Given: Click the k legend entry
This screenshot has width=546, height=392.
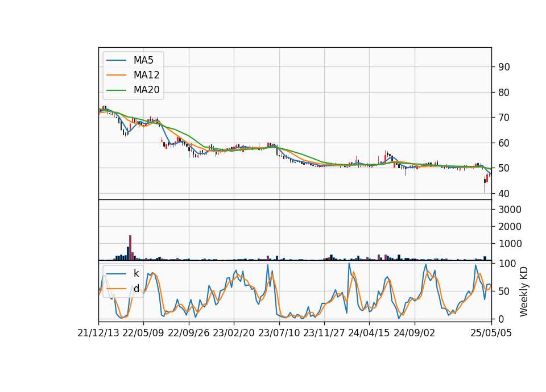Looking at the screenshot, I should pyautogui.click(x=136, y=273).
